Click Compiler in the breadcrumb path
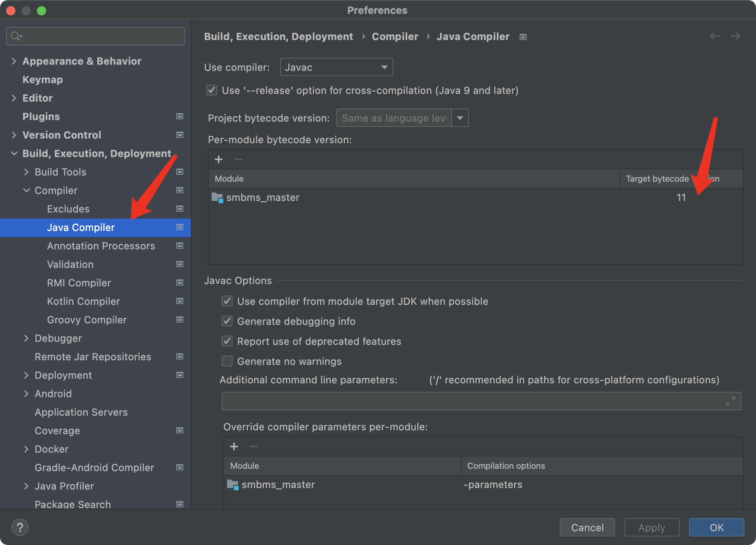This screenshot has height=545, width=756. (395, 36)
